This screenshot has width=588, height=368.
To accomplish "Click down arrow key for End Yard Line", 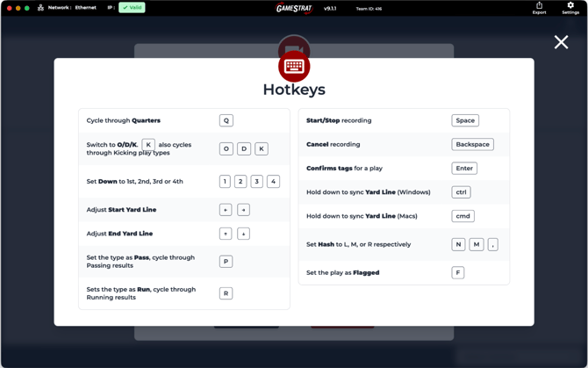I will tap(243, 234).
